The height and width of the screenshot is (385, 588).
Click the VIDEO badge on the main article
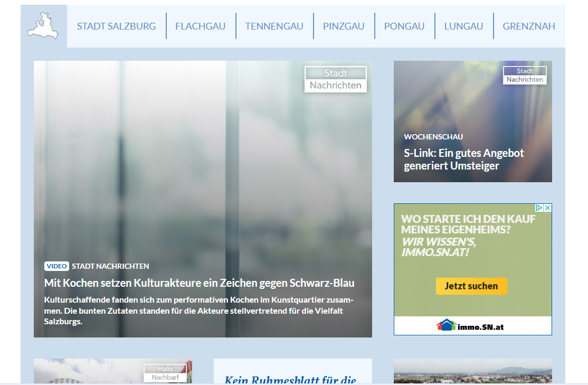coord(56,266)
